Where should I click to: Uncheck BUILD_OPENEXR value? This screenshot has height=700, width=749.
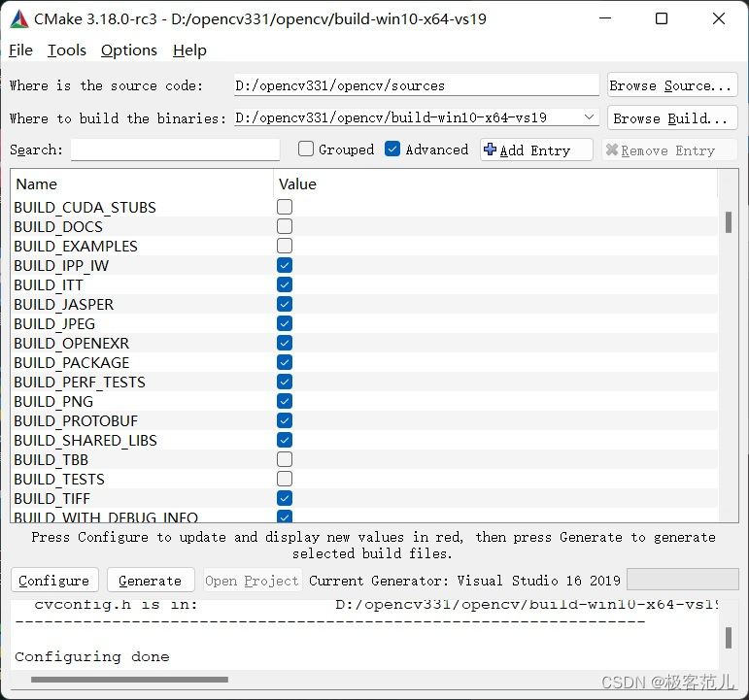285,343
